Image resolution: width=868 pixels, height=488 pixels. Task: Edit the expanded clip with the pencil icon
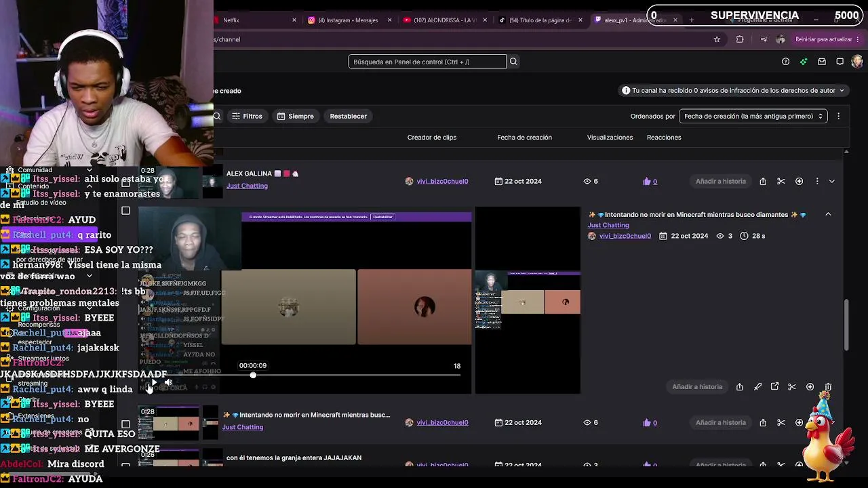click(757, 387)
